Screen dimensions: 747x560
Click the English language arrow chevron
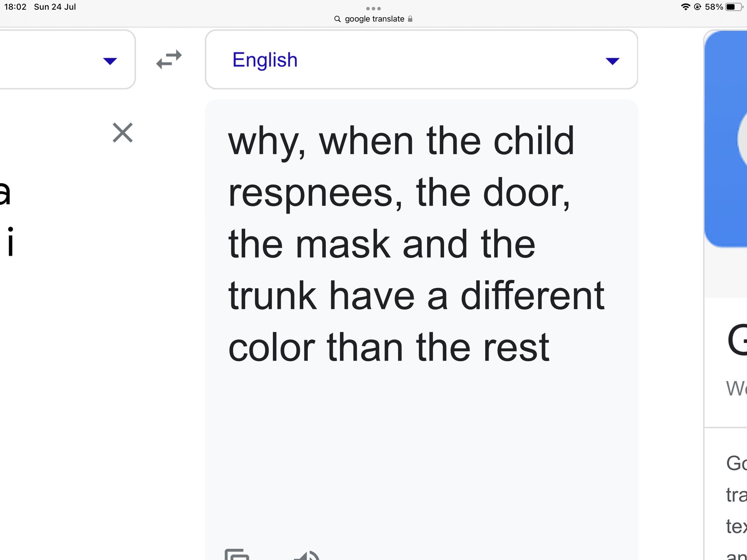[x=612, y=61]
